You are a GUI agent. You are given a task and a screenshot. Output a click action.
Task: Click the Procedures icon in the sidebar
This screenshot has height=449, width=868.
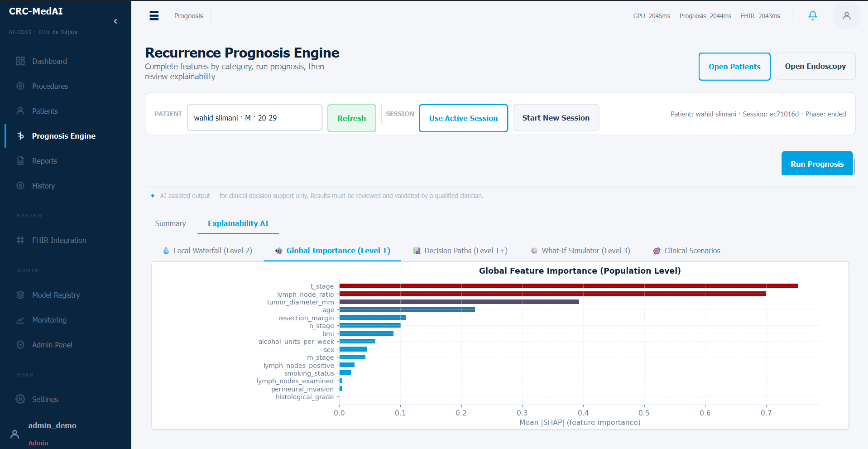coord(20,86)
